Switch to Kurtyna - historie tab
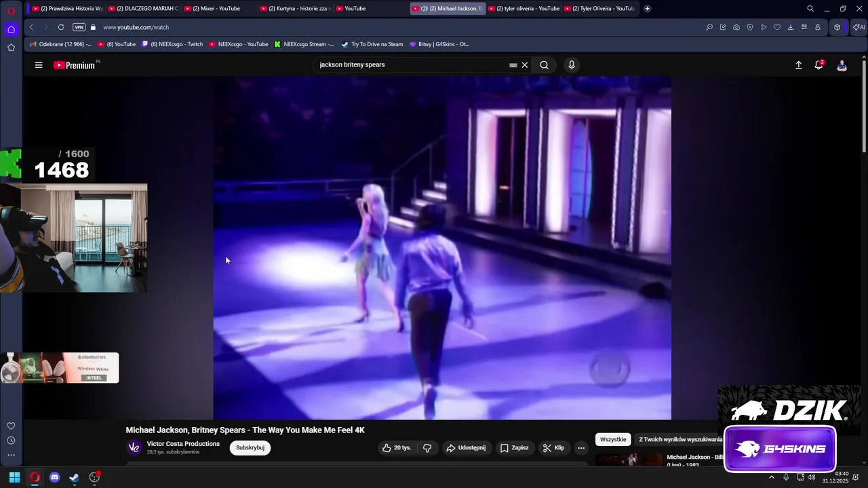This screenshot has height=488, width=868. click(x=296, y=9)
